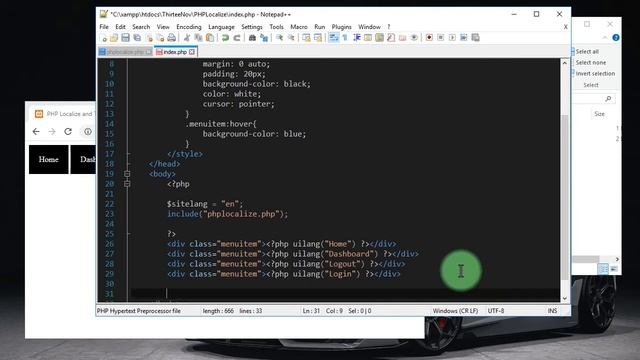Open the Language menu
The width and height of the screenshot is (640, 360).
click(221, 27)
